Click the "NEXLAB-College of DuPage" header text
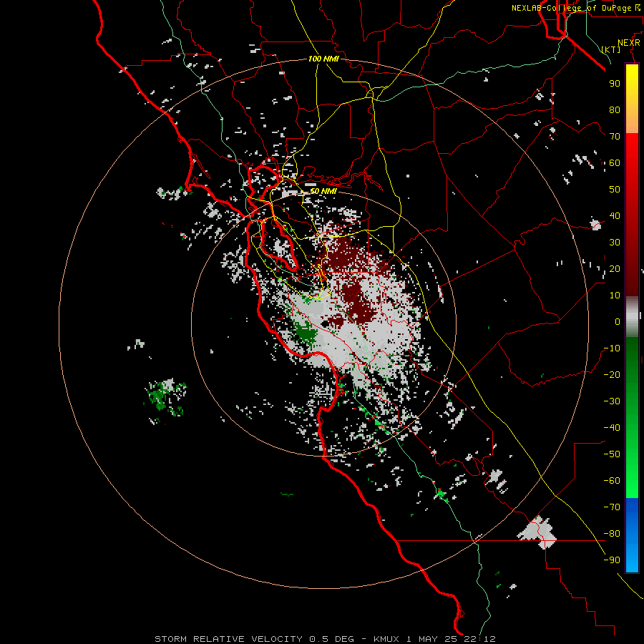This screenshot has height=644, width=644. [571, 8]
